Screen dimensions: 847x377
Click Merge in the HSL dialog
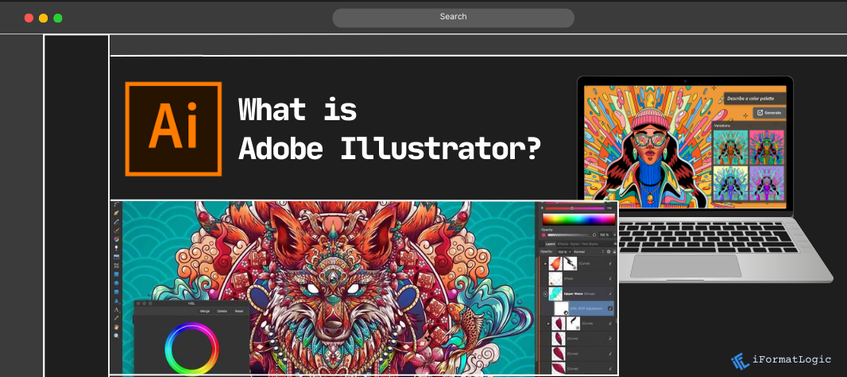205,311
